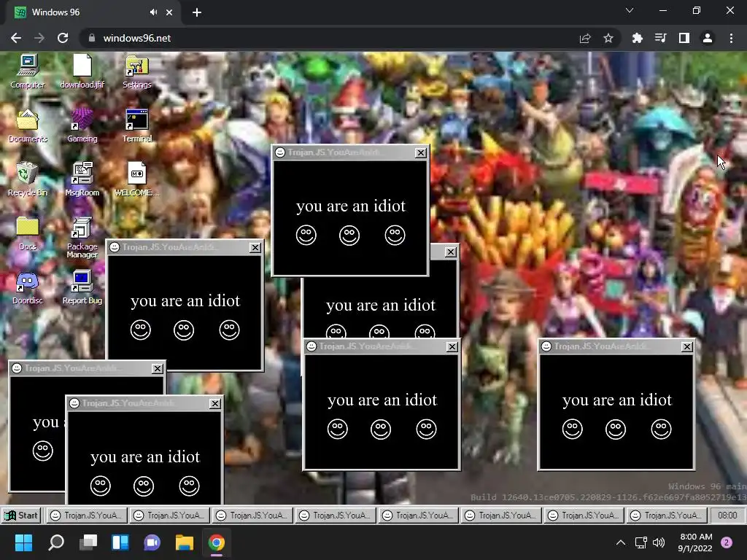Launch the Terminal desktop shortcut
Image resolution: width=747 pixels, height=560 pixels.
[136, 125]
